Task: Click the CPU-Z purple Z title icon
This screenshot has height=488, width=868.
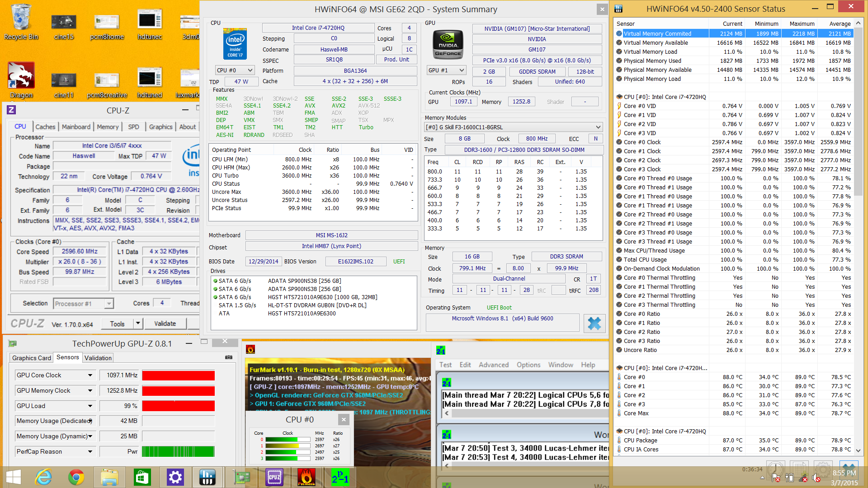Action: [11, 110]
